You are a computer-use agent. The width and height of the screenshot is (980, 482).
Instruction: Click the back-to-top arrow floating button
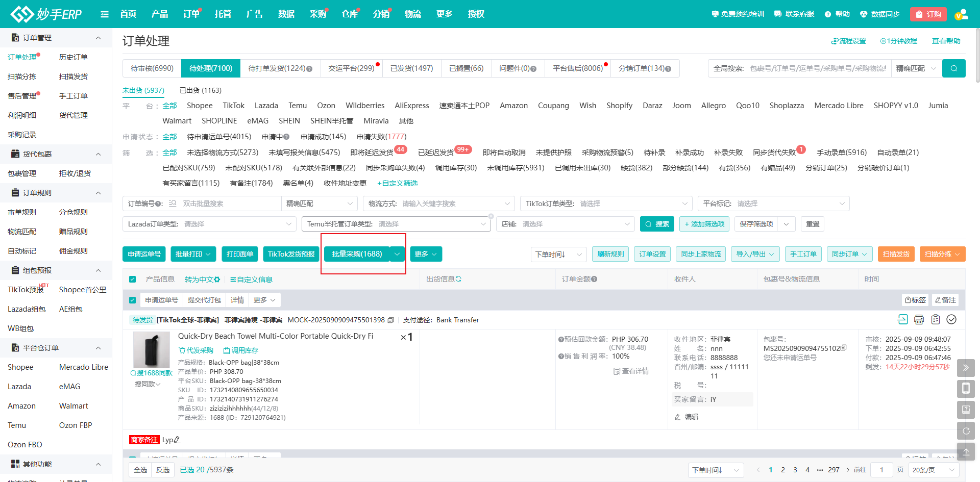[966, 452]
